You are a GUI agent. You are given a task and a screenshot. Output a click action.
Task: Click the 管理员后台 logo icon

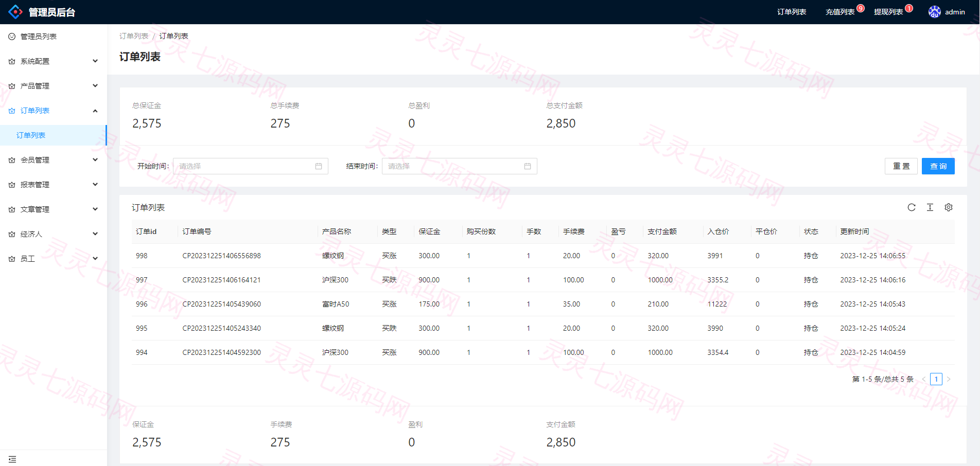coord(15,11)
